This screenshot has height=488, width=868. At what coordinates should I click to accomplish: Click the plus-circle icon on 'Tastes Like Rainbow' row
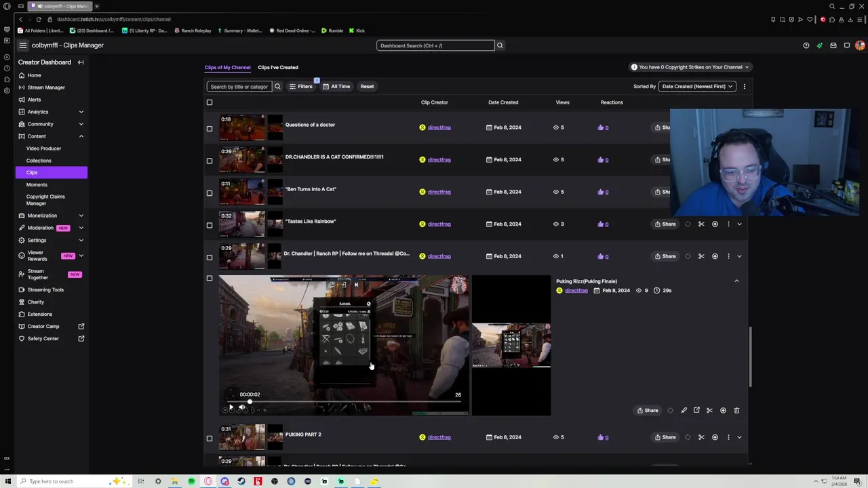715,224
